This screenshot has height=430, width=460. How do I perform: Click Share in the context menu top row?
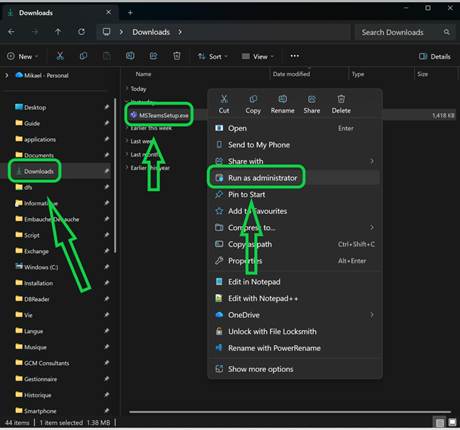click(x=312, y=104)
